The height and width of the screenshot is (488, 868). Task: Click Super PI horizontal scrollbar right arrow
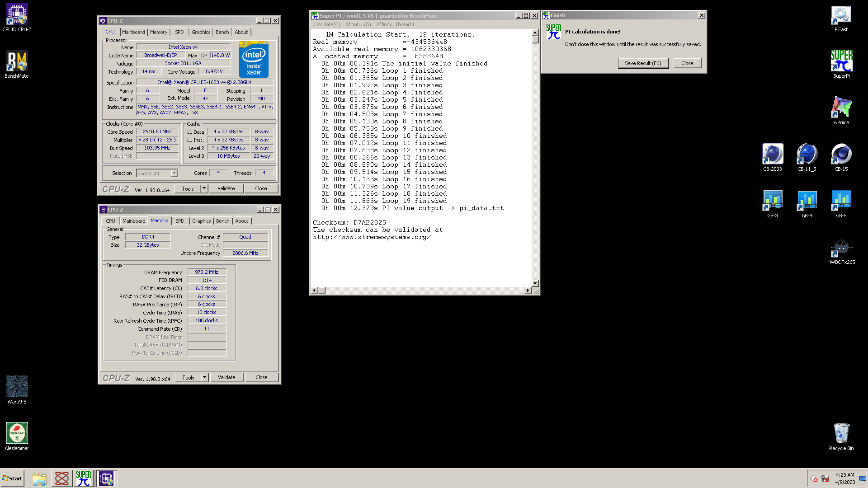pos(528,291)
